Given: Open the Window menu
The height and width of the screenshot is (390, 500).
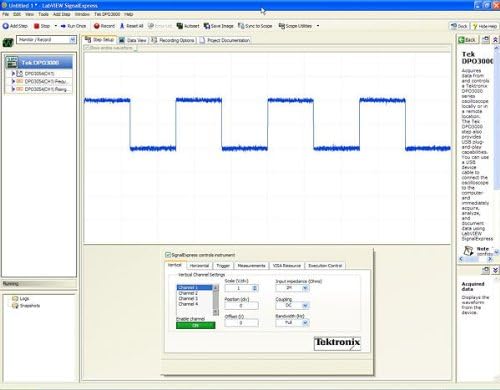Looking at the screenshot, I should [x=82, y=14].
